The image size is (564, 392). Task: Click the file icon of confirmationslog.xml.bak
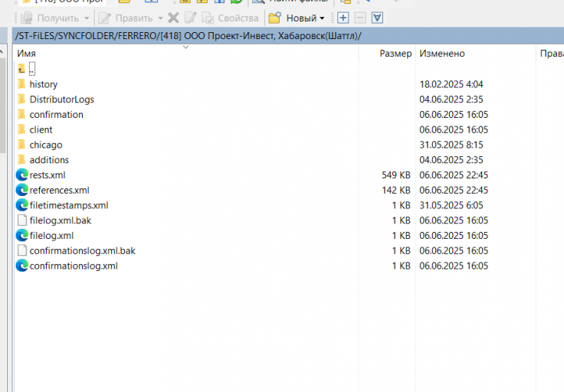(22, 250)
